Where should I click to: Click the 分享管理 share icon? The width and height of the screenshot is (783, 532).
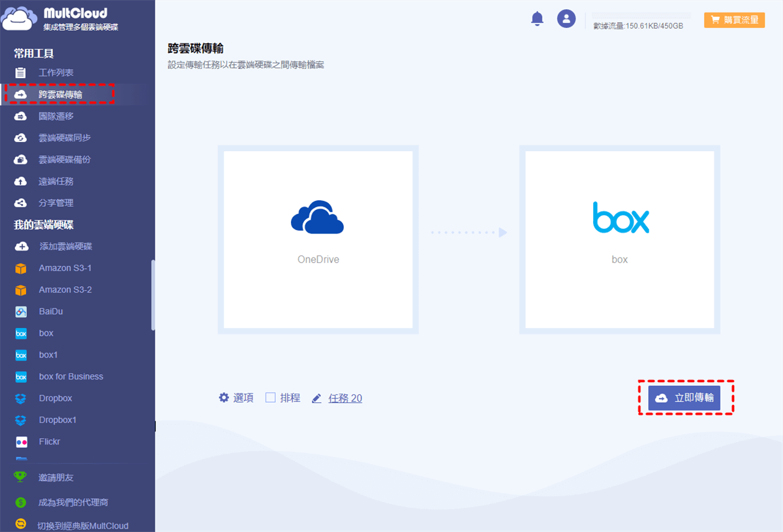pyautogui.click(x=21, y=203)
